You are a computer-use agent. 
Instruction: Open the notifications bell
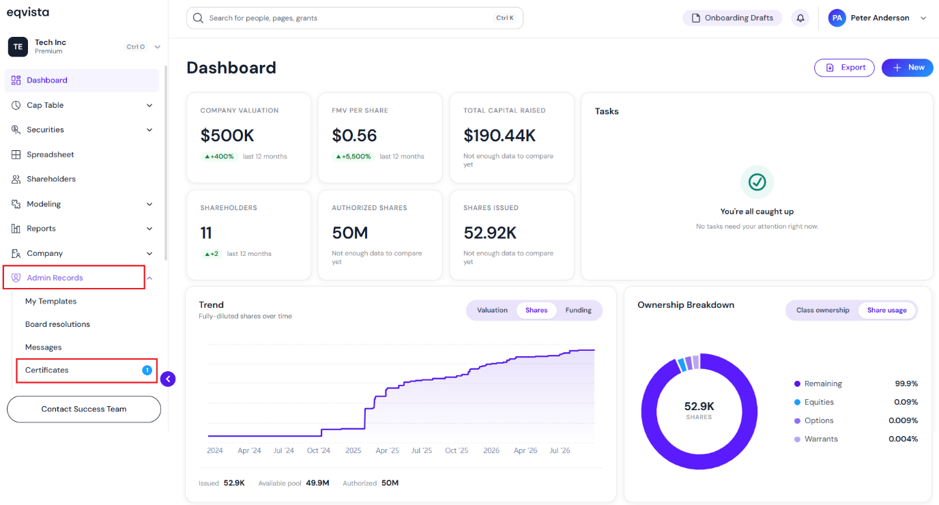tap(800, 18)
